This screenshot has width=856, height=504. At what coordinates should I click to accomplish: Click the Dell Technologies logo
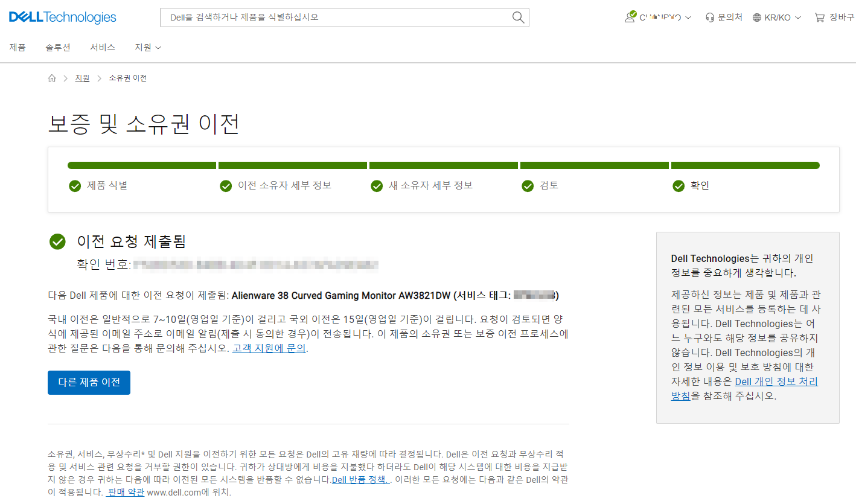pyautogui.click(x=63, y=18)
